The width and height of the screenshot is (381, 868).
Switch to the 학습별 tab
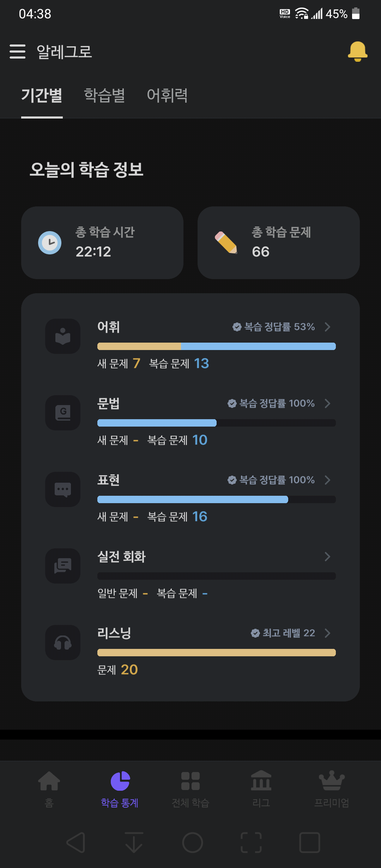pos(104,95)
